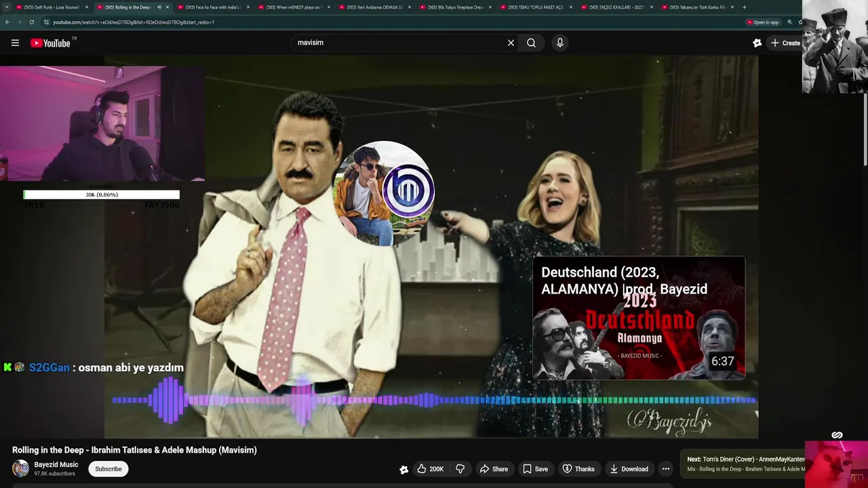Click Open in app in address bar
The height and width of the screenshot is (488, 868).
(763, 22)
